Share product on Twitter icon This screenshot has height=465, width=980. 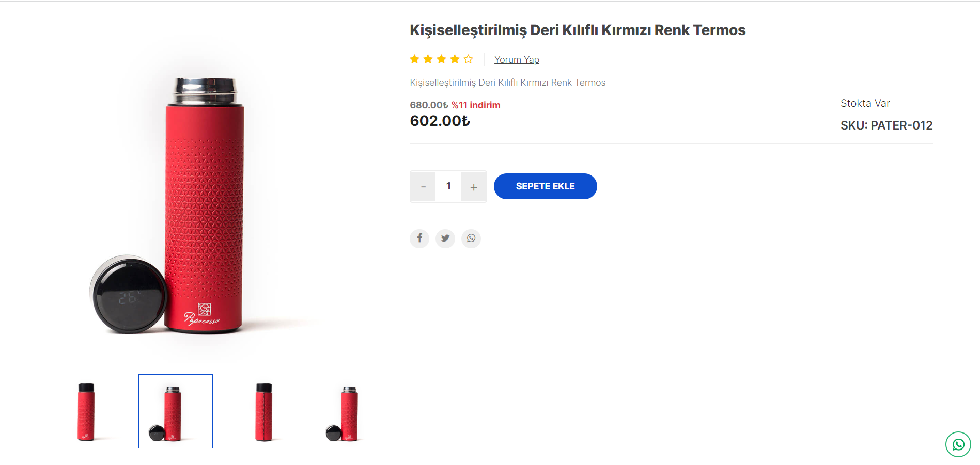point(445,238)
